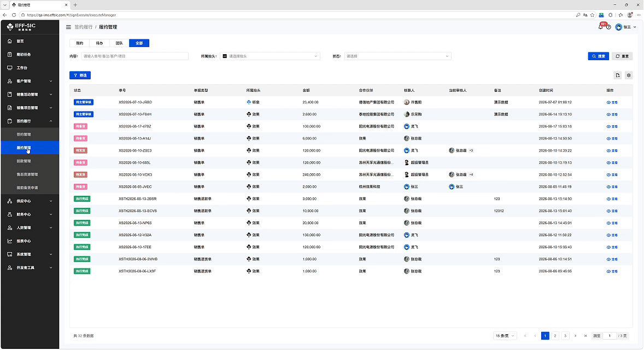Open 签约管理 in sidebar submenu
644x350 pixels.
point(30,135)
